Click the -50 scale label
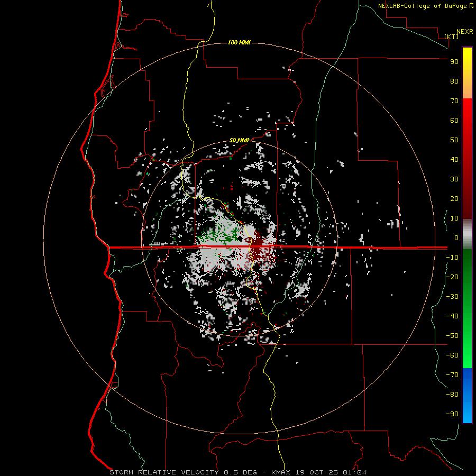The height and width of the screenshot is (476, 476). (x=452, y=335)
